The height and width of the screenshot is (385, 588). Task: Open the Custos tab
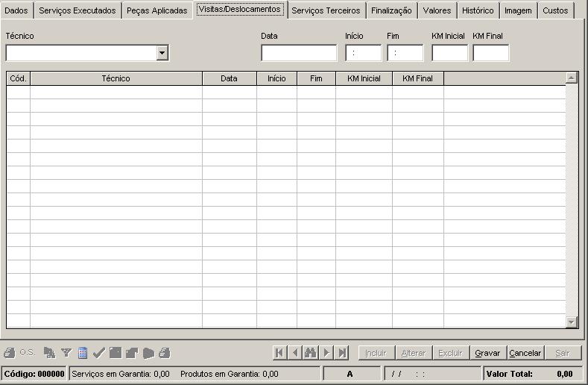pyautogui.click(x=555, y=10)
